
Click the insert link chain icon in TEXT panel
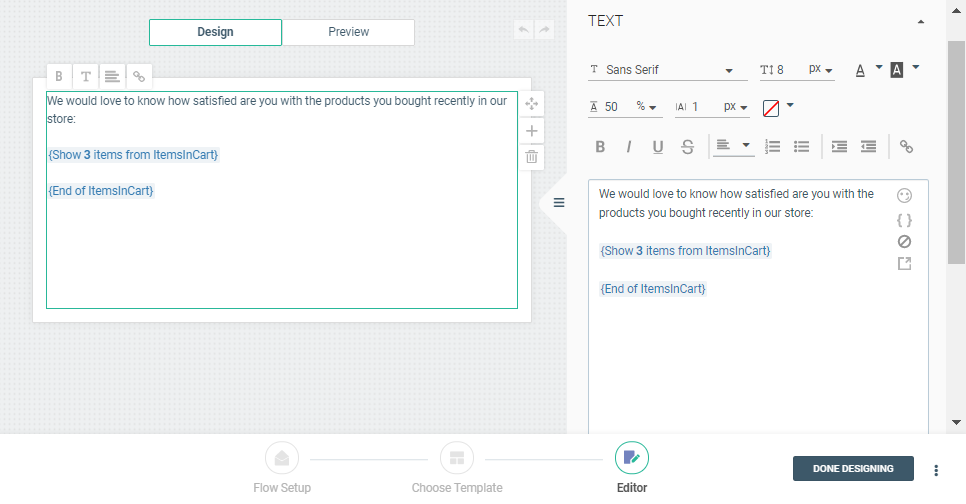[906, 147]
